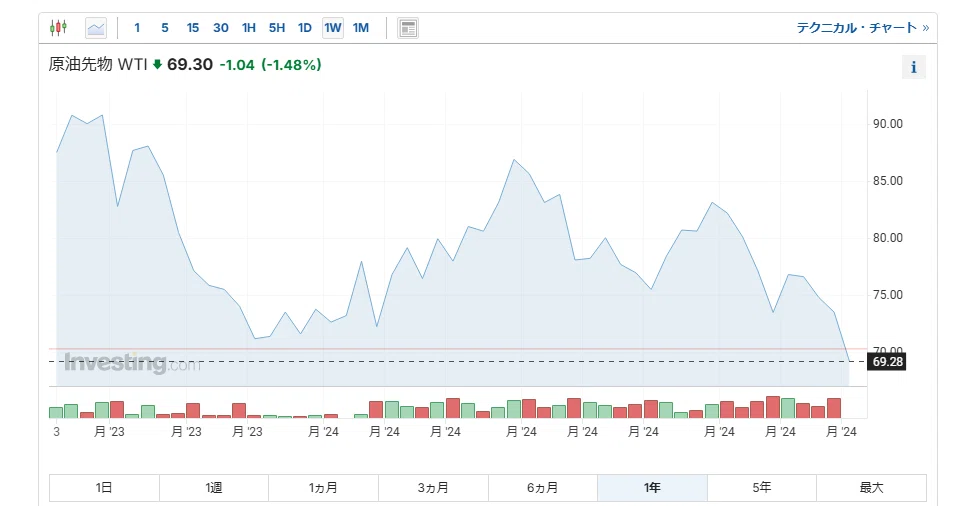
Task: Select the 1 minute interval
Action: tap(137, 28)
